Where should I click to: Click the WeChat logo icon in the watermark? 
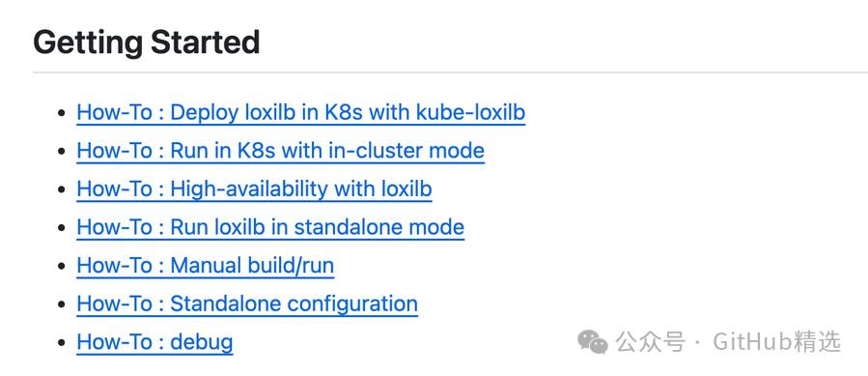[x=593, y=341]
